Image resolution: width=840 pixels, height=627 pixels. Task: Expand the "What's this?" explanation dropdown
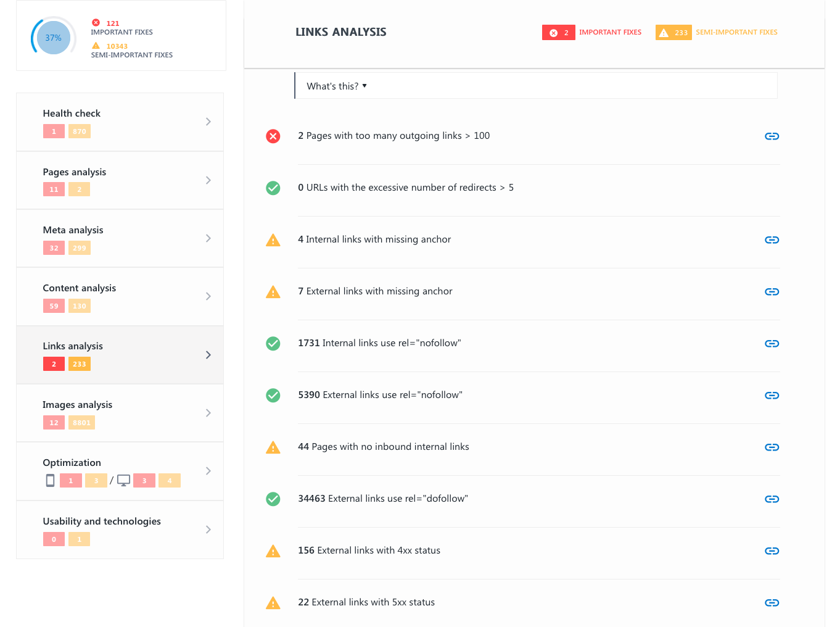coord(337,86)
